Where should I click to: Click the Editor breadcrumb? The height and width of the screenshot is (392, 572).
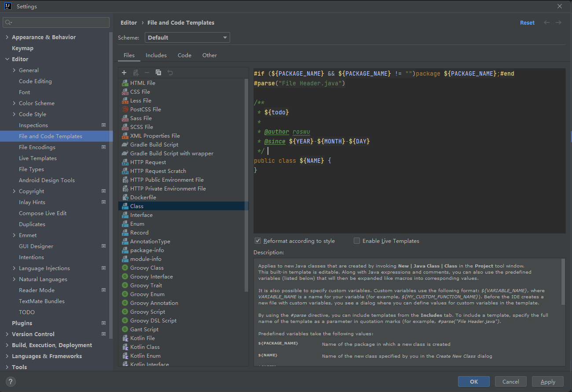tap(129, 22)
